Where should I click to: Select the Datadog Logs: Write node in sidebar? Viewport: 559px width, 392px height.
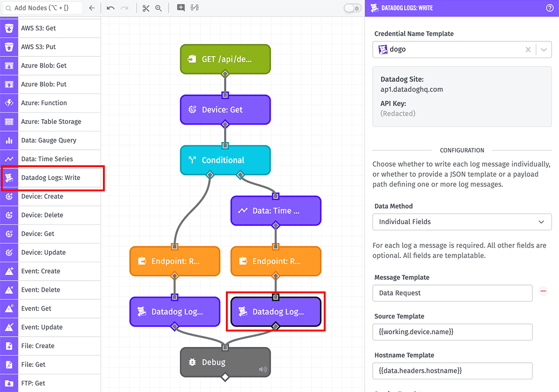coord(52,178)
